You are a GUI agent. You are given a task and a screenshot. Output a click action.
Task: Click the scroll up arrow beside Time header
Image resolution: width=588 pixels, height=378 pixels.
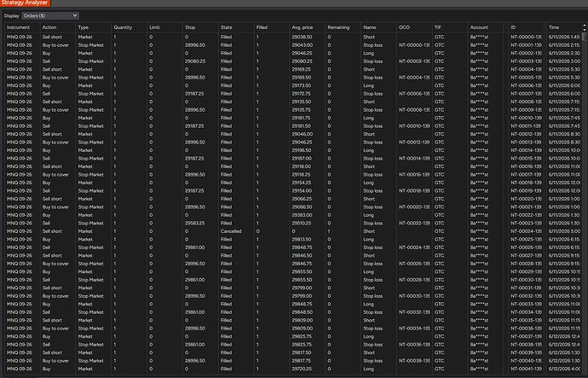[585, 25]
